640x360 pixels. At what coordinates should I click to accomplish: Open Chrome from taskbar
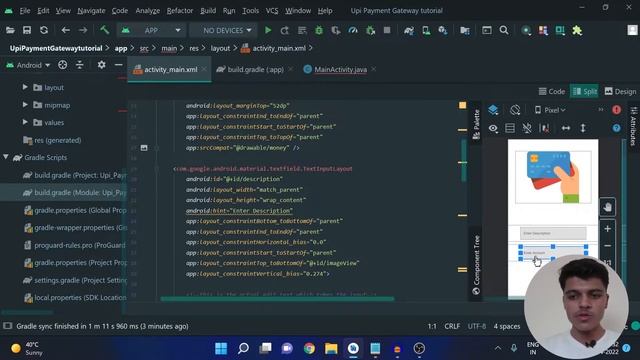309,348
